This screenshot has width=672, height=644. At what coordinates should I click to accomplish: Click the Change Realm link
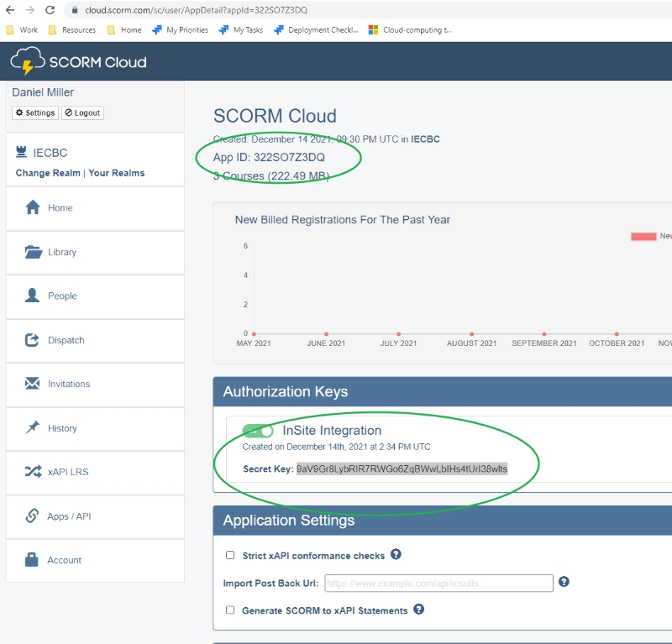click(x=47, y=173)
